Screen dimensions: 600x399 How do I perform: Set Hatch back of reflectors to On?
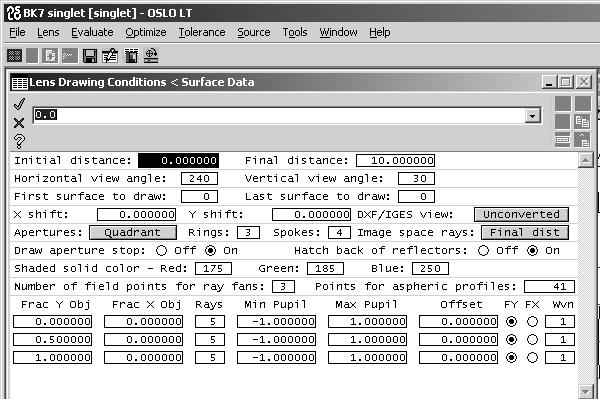pos(532,251)
